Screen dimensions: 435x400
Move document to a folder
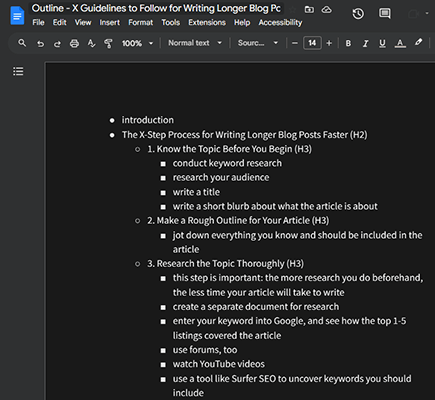309,10
